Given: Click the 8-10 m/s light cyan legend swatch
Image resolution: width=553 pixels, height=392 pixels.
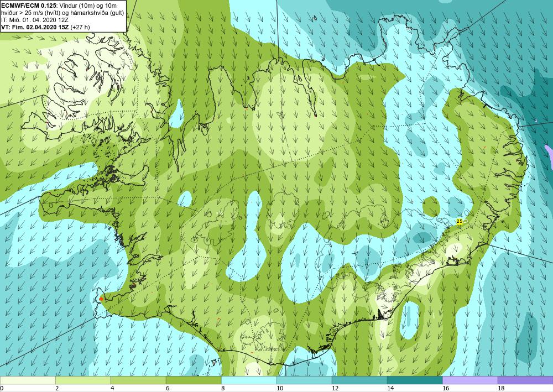Looking at the screenshot, I should (249, 380).
